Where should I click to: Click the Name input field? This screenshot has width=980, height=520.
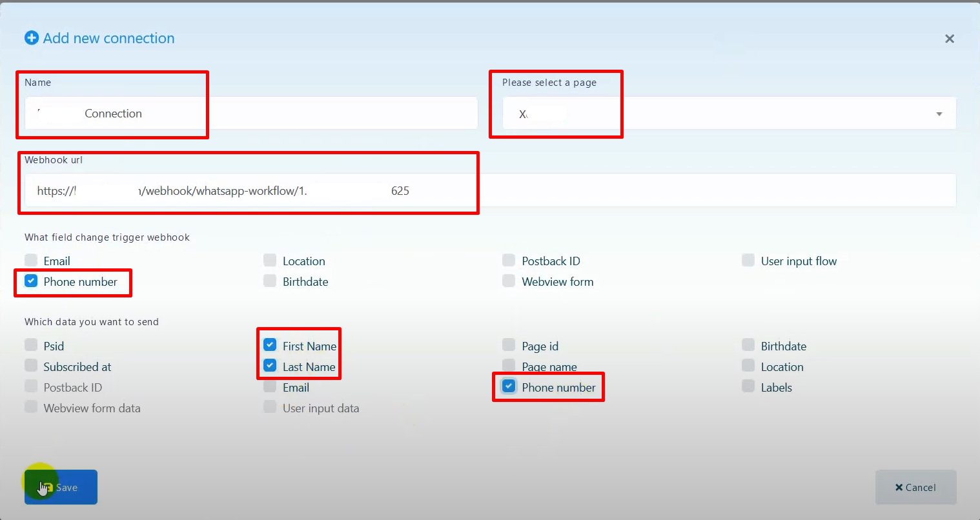point(250,114)
